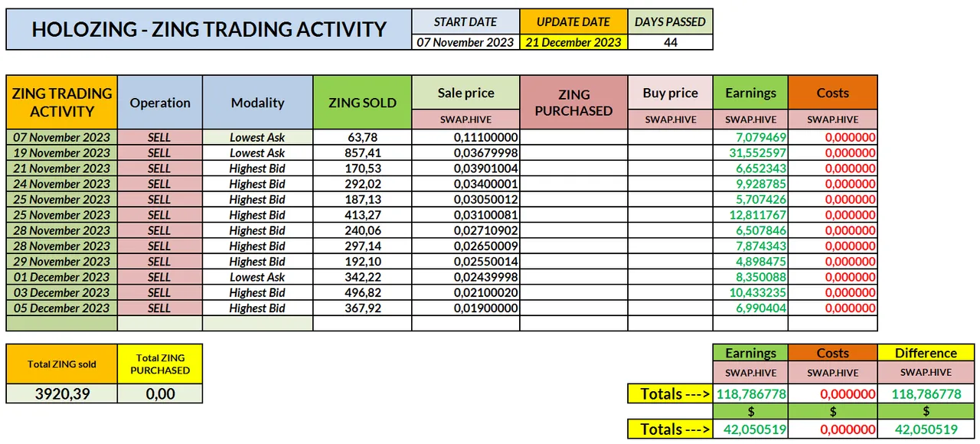
Task: Click the START DATE header cell
Action: (465, 21)
